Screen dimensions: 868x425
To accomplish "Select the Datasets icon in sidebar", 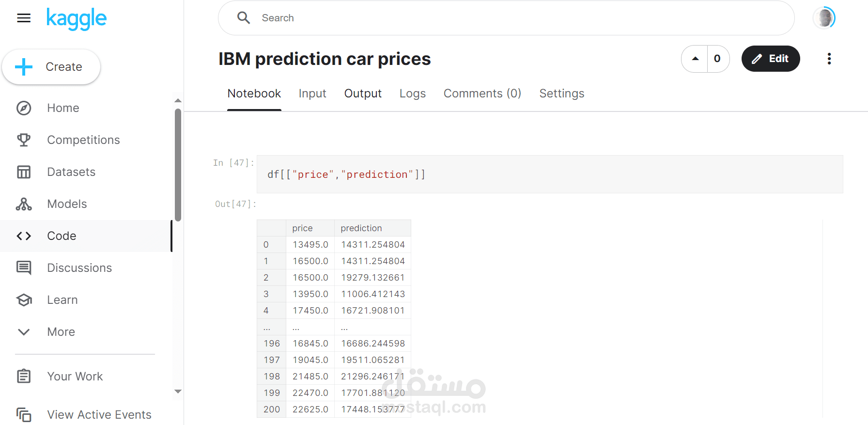I will pyautogui.click(x=23, y=172).
